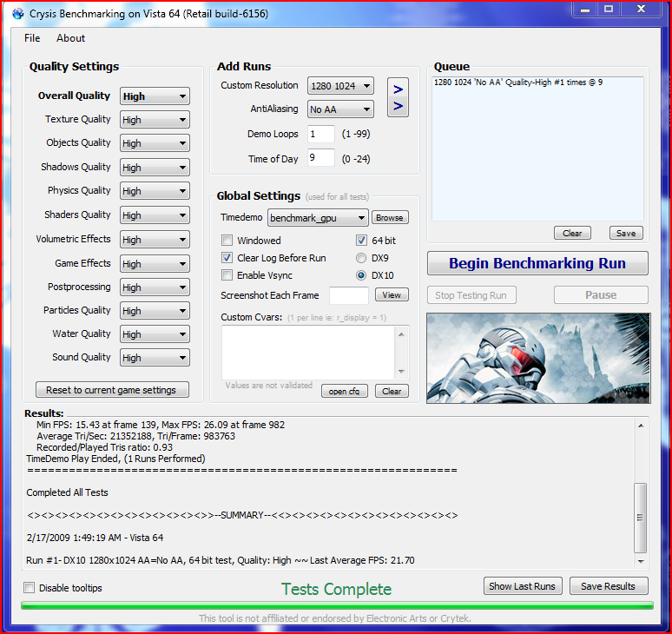This screenshot has width=672, height=634.
Task: Uncheck Clear Log Before Run
Action: (x=227, y=258)
